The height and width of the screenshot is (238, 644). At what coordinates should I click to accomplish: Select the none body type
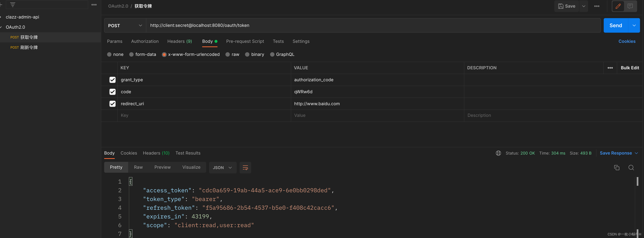click(109, 54)
